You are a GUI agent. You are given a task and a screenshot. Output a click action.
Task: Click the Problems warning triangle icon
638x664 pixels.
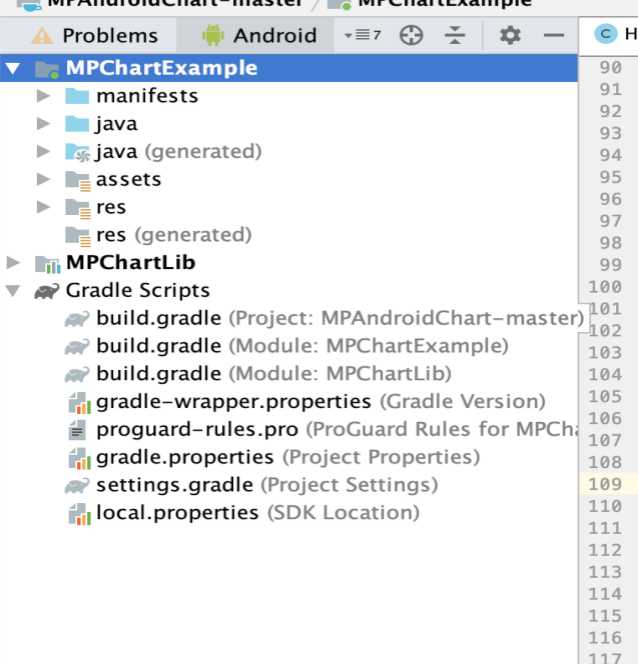[x=42, y=35]
